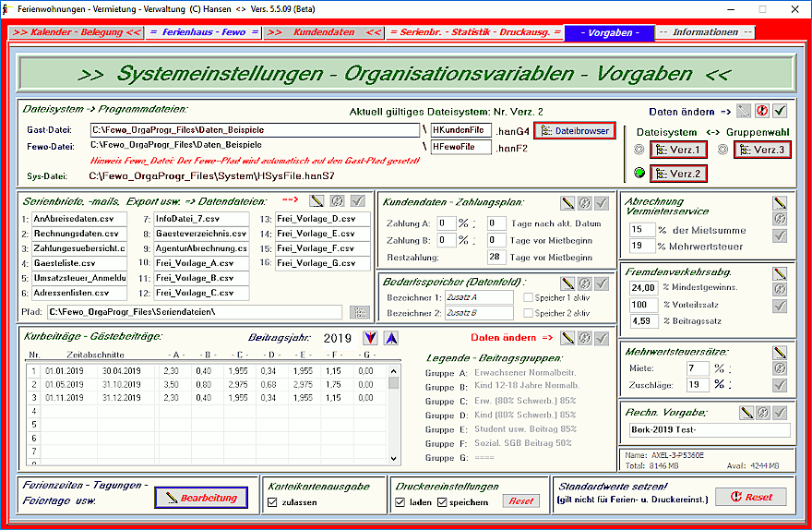The image size is (812, 530).
Task: Toggle the speichern checkbox for printer settings
Action: coord(442,502)
